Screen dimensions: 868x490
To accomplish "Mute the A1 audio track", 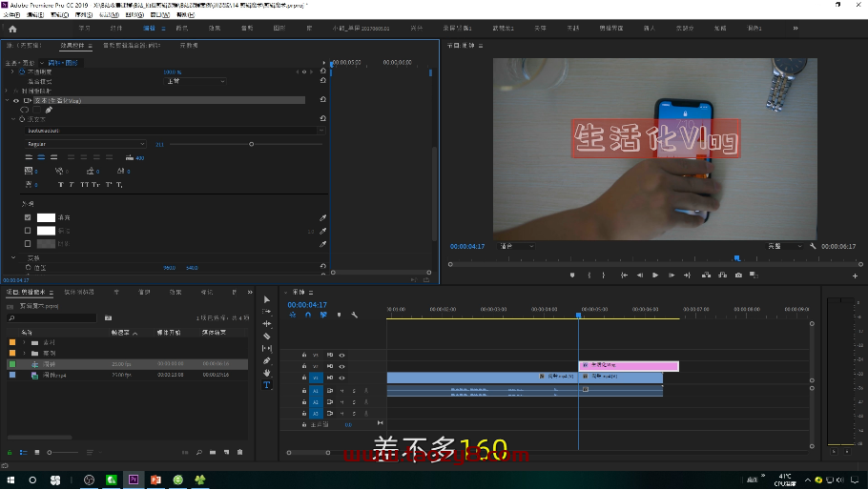I will pos(342,391).
